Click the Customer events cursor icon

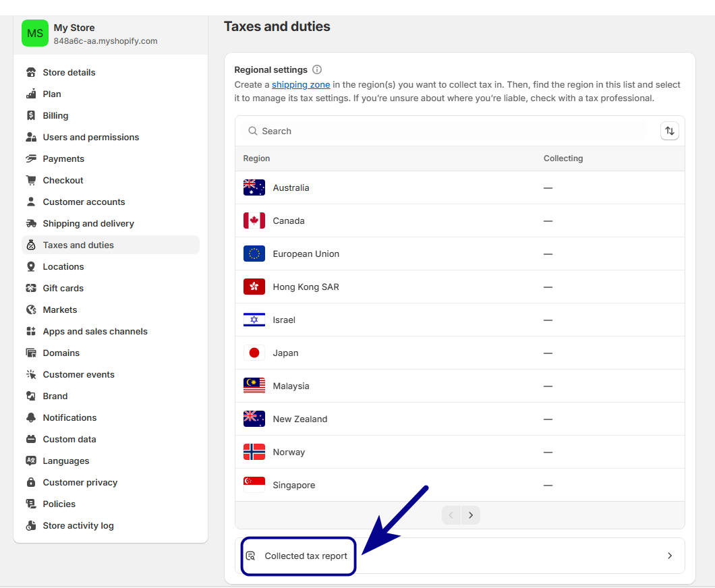pyautogui.click(x=31, y=375)
